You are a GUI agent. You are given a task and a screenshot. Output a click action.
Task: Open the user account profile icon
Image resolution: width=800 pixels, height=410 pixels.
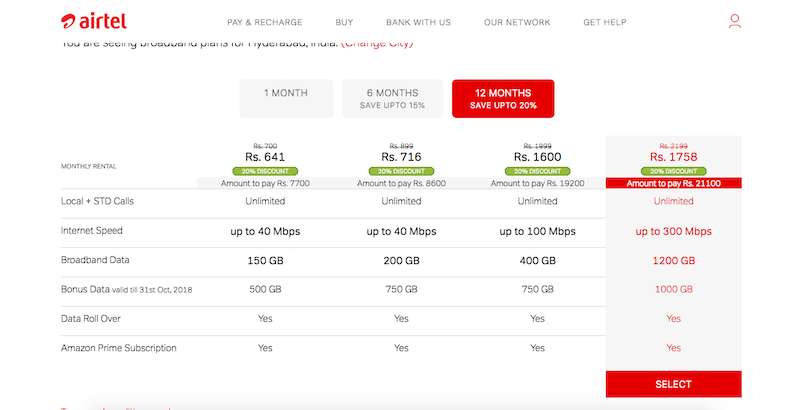(x=735, y=21)
